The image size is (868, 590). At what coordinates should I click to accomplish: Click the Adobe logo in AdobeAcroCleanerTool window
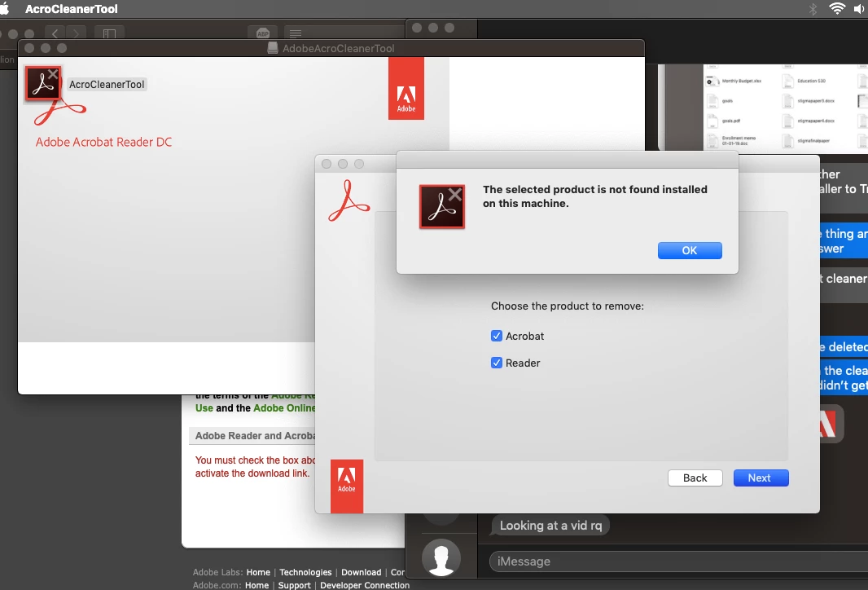click(406, 89)
